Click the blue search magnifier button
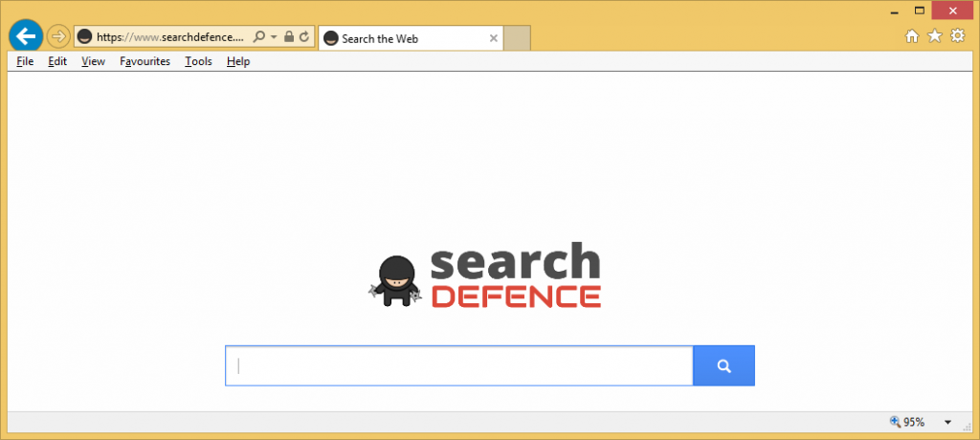The height and width of the screenshot is (440, 980). tap(724, 365)
